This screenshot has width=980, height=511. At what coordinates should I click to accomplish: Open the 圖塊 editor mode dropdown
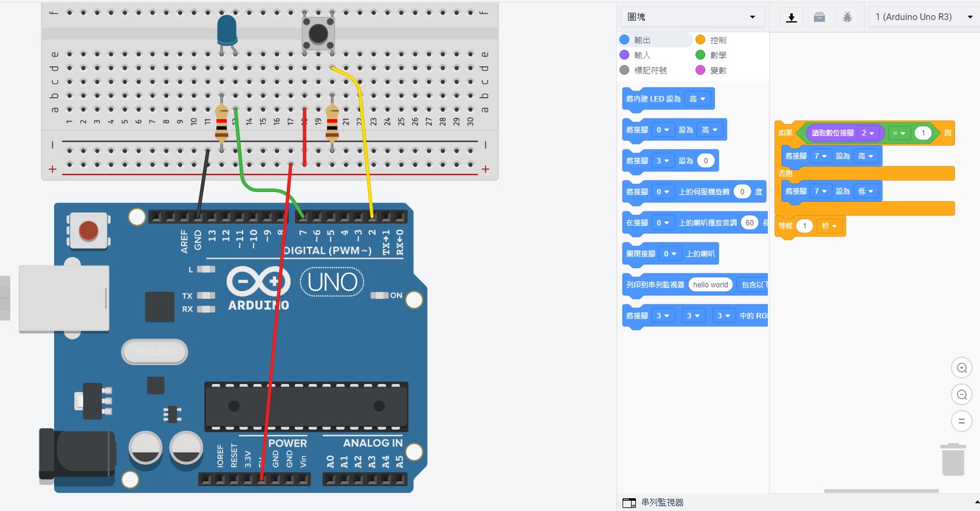pos(691,17)
